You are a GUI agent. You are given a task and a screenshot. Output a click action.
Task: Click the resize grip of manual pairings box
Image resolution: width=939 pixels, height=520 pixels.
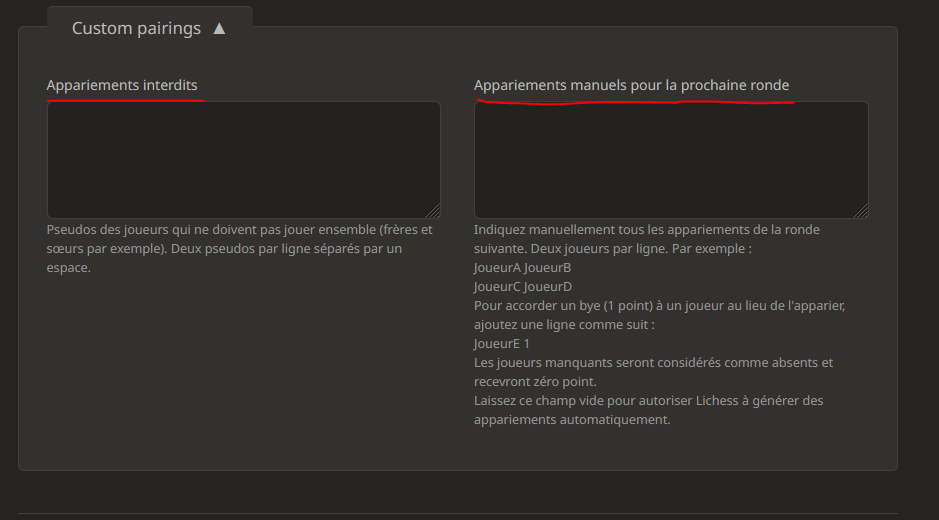861,211
